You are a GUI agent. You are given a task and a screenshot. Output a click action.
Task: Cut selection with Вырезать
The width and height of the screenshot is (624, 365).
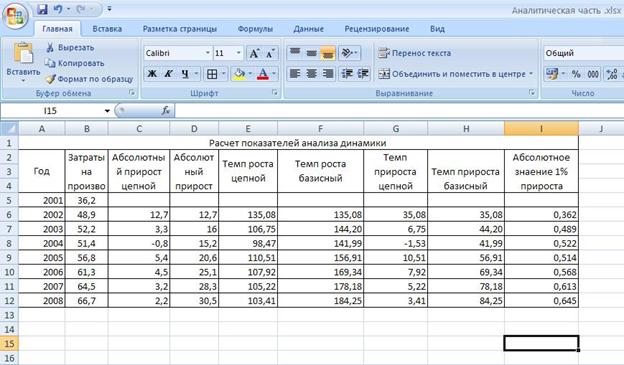click(70, 47)
